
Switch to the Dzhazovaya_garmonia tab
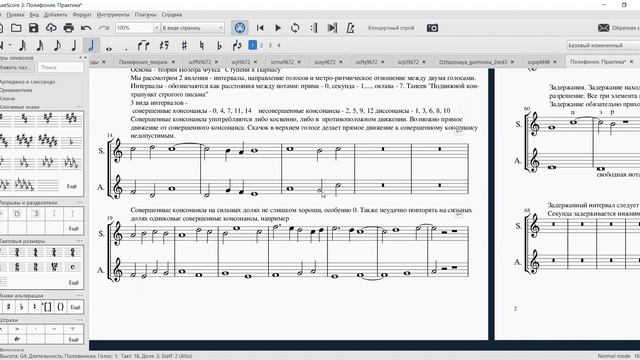coord(473,62)
